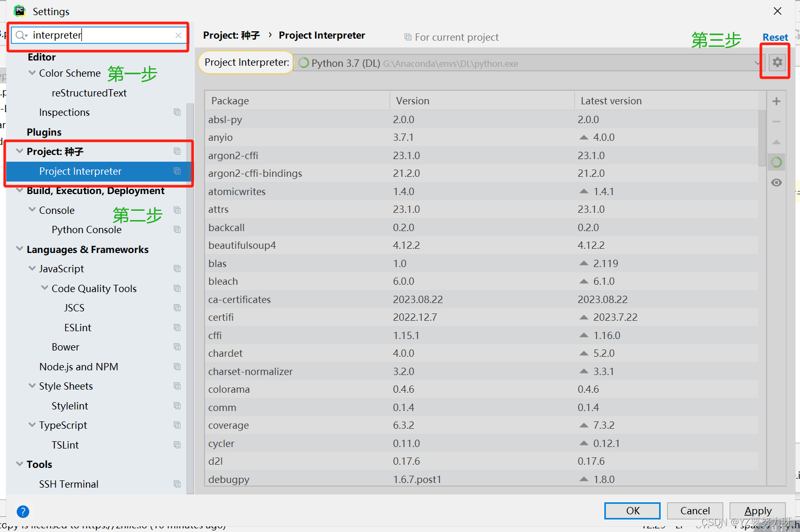
Task: Click into the settings search input field
Action: (x=99, y=35)
